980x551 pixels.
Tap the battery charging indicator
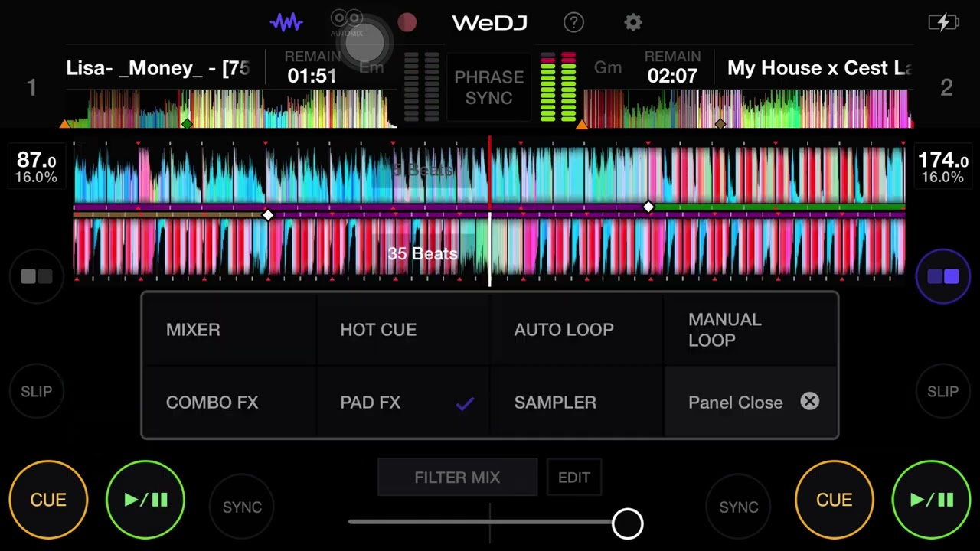pos(943,22)
